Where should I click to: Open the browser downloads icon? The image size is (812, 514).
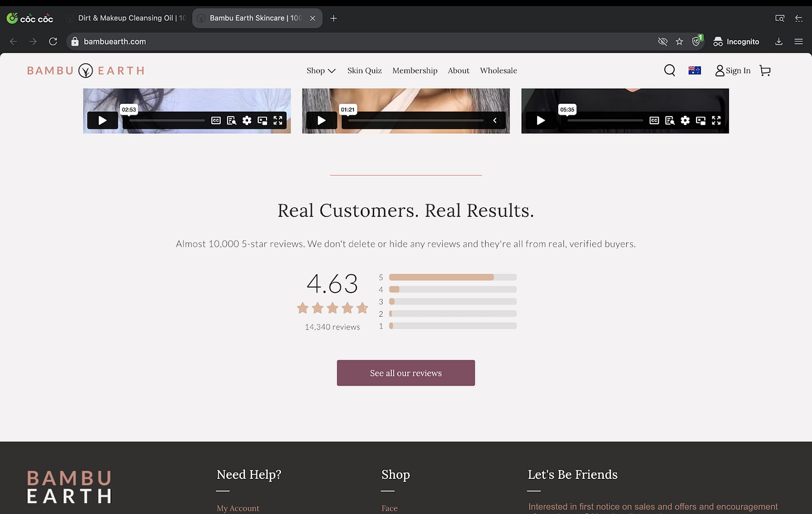pyautogui.click(x=779, y=41)
